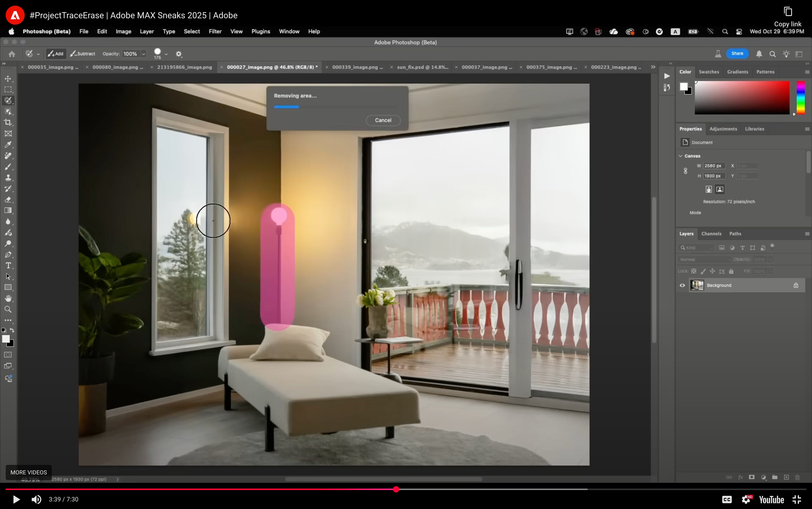Viewport: 812px width, 509px height.
Task: Toggle YouTube closed captions
Action: [x=727, y=499]
